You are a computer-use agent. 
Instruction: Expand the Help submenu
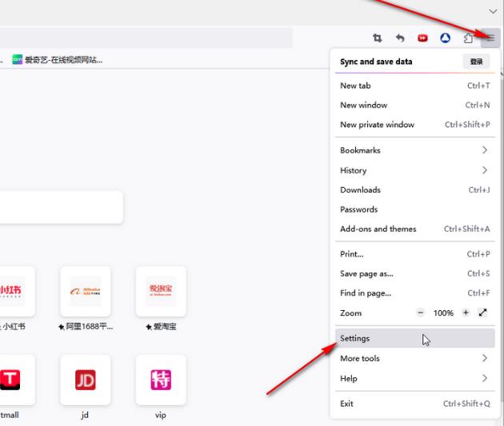[x=415, y=378]
